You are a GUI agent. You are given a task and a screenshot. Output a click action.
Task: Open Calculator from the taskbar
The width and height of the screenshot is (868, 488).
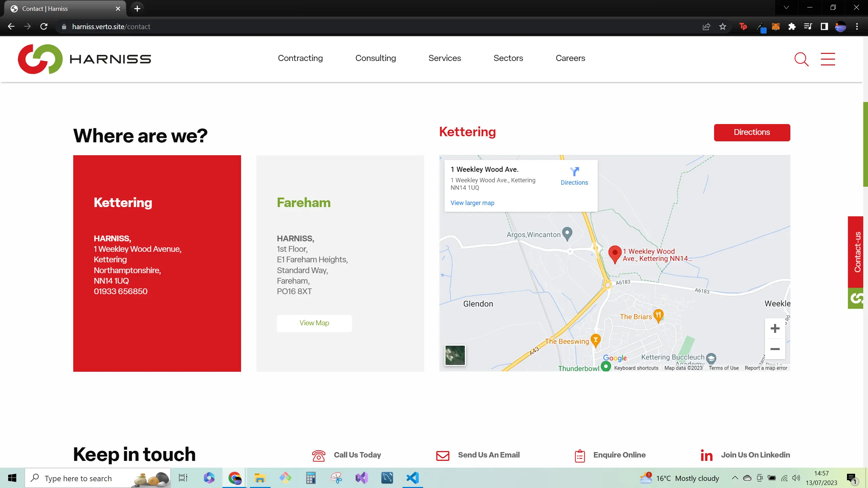[311, 478]
